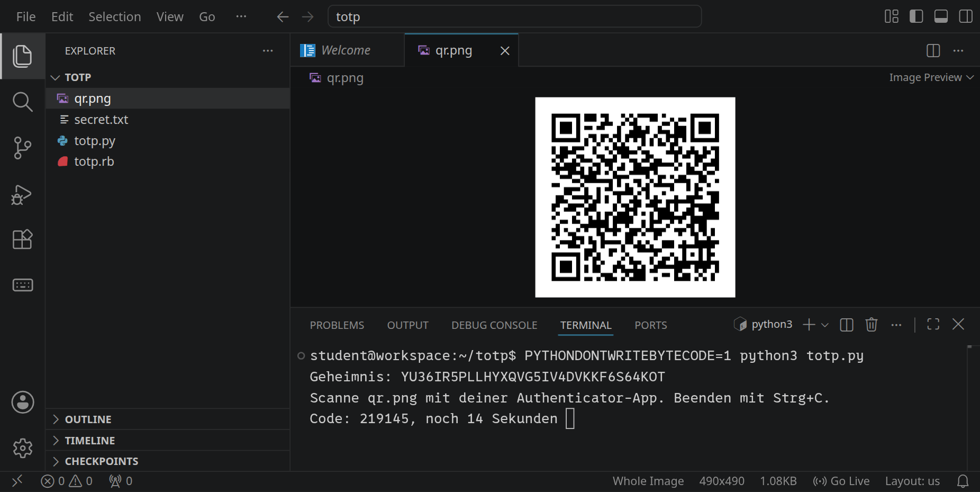Click Go Live in status bar
Image resolution: width=980 pixels, height=492 pixels.
tap(841, 481)
